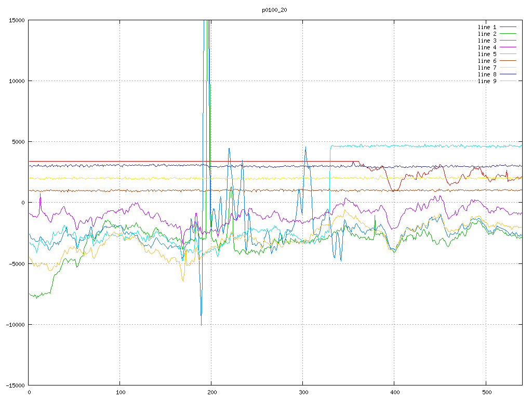Click the green line 2 legend swatch
532x399 pixels.
[x=508, y=33]
